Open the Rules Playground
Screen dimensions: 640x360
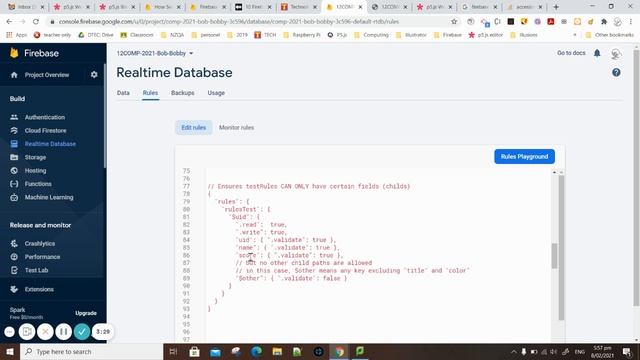point(524,157)
